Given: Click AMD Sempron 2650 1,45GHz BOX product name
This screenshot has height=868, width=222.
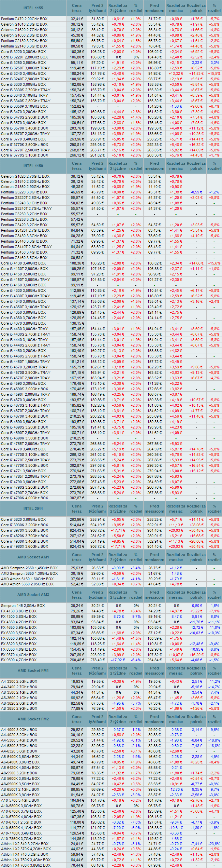Looking at the screenshot, I should [29, 568].
